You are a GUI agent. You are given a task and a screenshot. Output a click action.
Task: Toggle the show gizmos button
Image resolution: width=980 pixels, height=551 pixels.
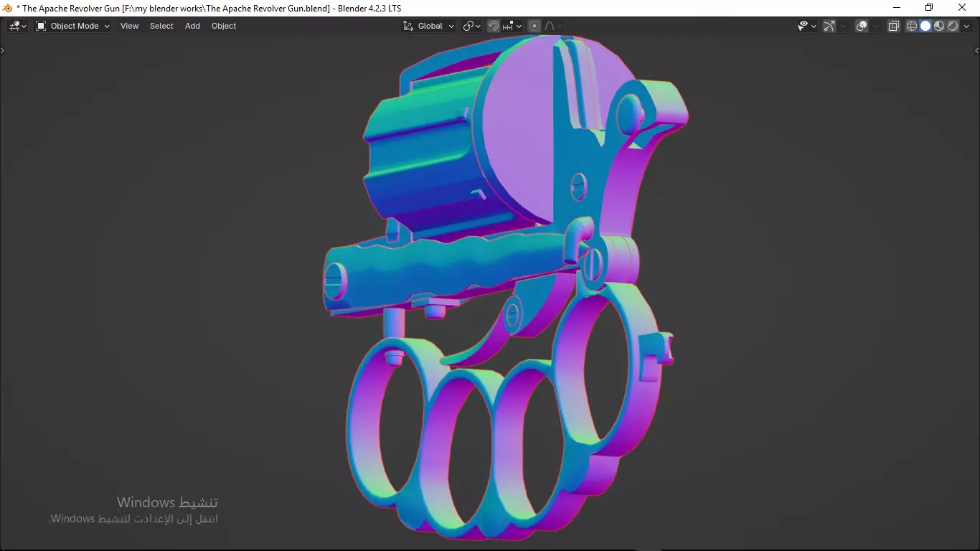(x=829, y=26)
